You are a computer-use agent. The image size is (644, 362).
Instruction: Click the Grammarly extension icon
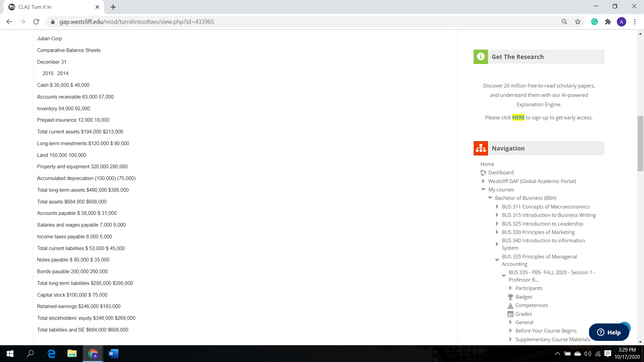[594, 22]
